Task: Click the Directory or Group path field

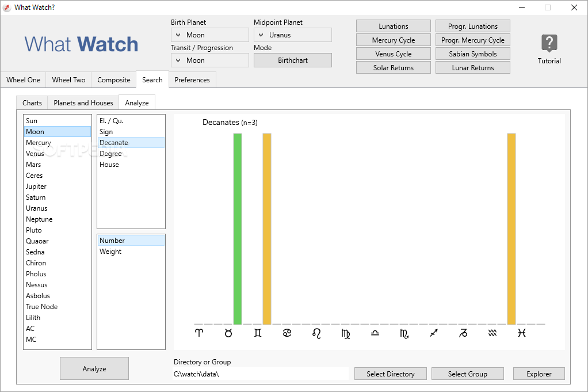Action: [x=260, y=374]
